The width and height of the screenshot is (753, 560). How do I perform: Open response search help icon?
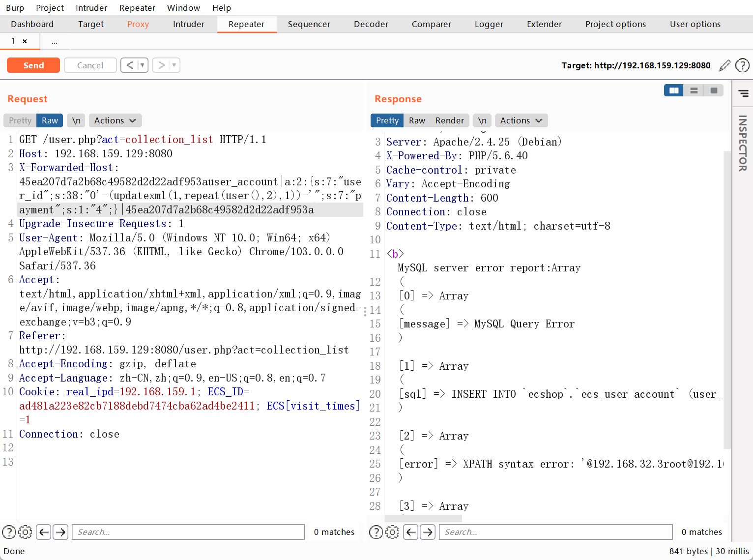376,532
